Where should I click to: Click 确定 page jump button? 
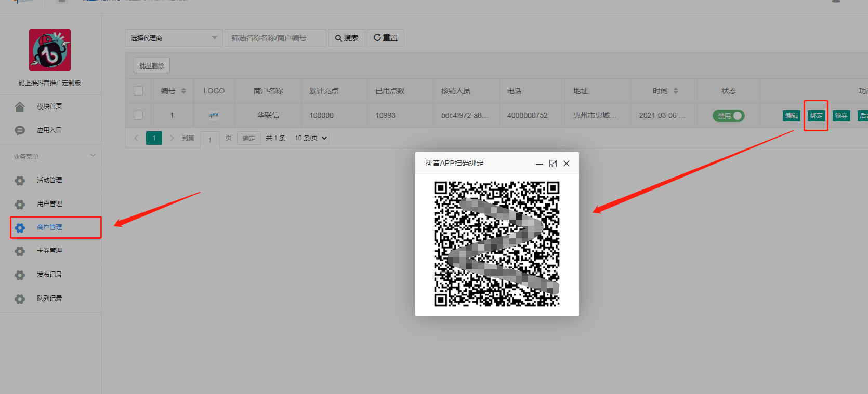(x=249, y=138)
